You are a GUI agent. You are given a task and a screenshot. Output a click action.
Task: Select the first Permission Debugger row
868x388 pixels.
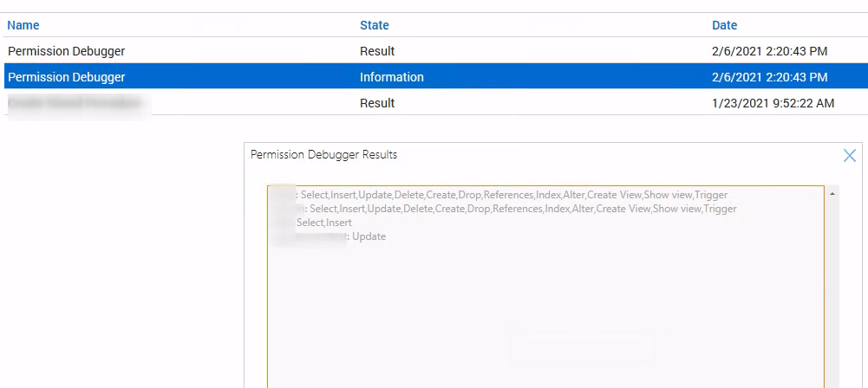click(x=66, y=51)
